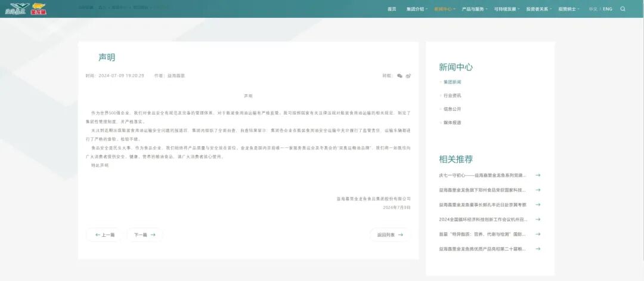Open related article 2024全国循环经济科技创新工作会议
The height and width of the screenshot is (281, 644).
pos(482,220)
